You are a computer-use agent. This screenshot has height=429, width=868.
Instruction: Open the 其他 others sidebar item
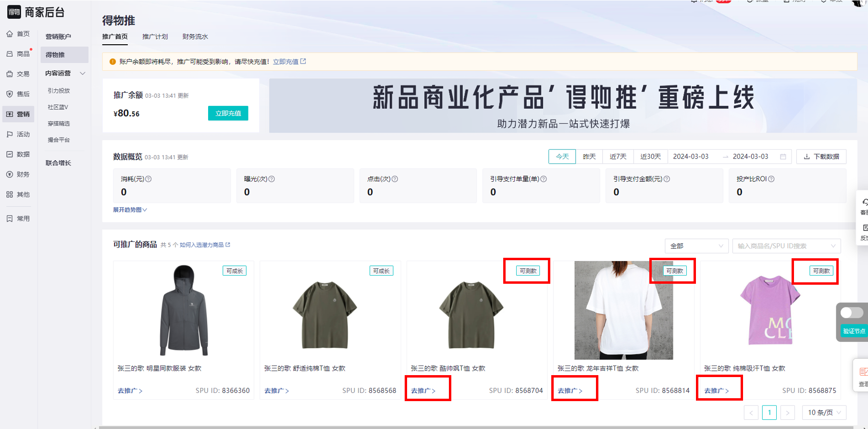coord(18,194)
